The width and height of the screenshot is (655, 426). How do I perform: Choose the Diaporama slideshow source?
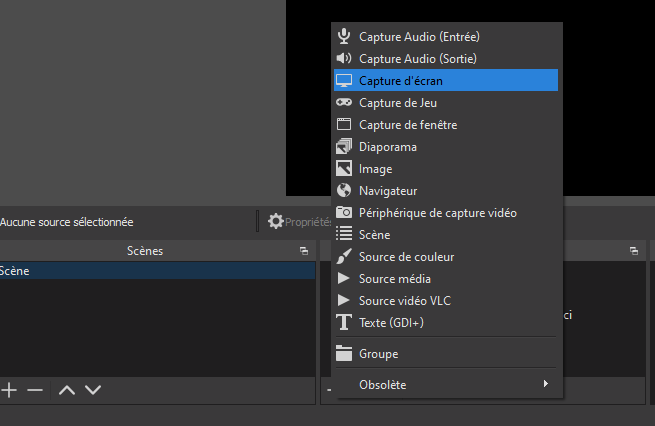pyautogui.click(x=388, y=147)
